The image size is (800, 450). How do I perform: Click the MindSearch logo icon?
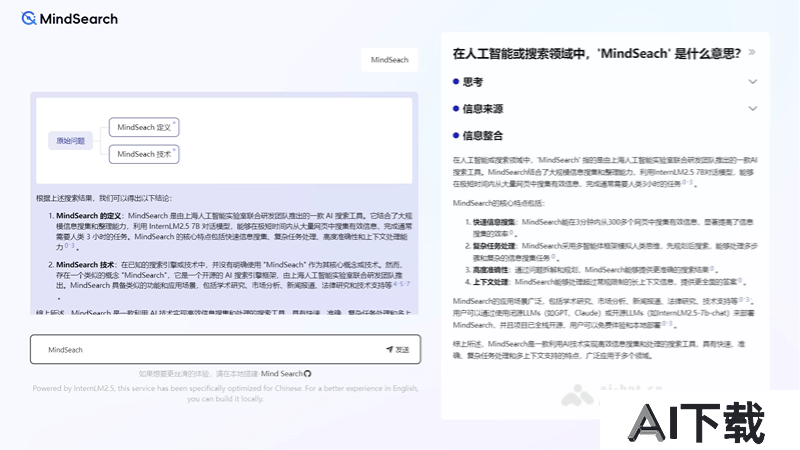coord(29,18)
